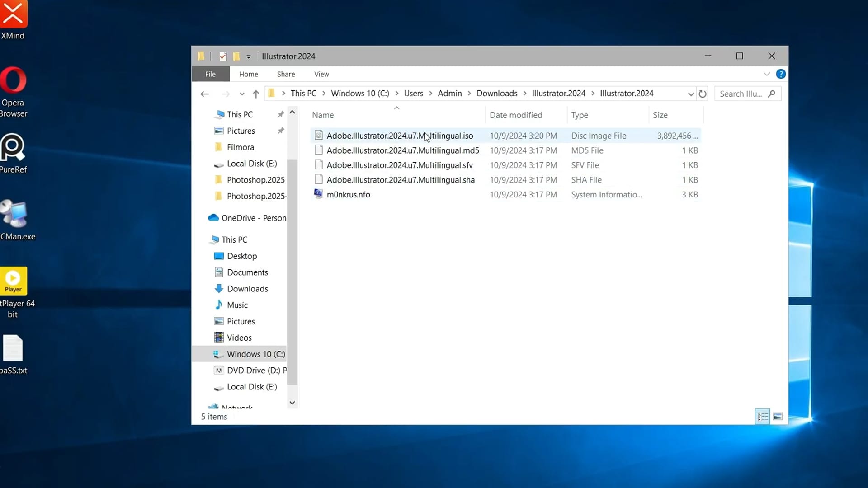Select OneDrive - Personal in sidebar

[x=254, y=218]
